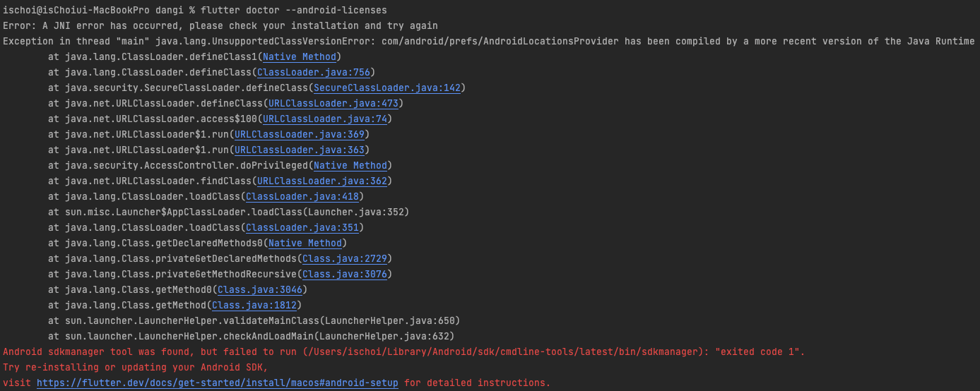Open the URLClassLoader.java:369 link
Image resolution: width=980 pixels, height=391 pixels.
click(x=300, y=134)
